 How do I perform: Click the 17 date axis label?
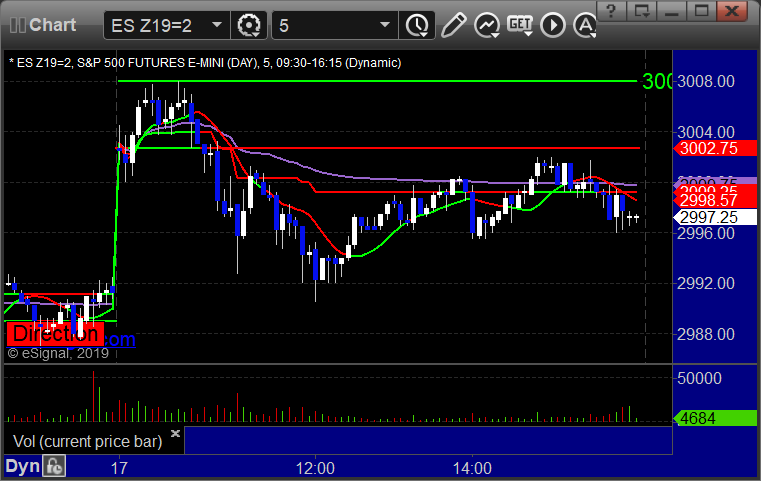click(x=119, y=468)
